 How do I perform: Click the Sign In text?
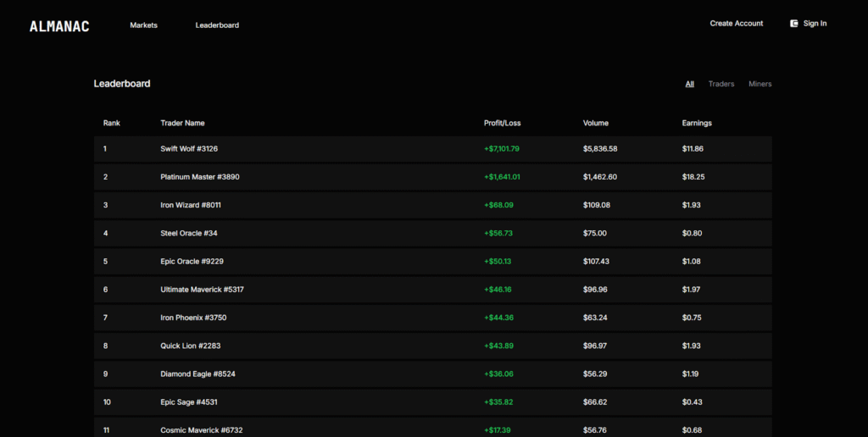click(815, 24)
